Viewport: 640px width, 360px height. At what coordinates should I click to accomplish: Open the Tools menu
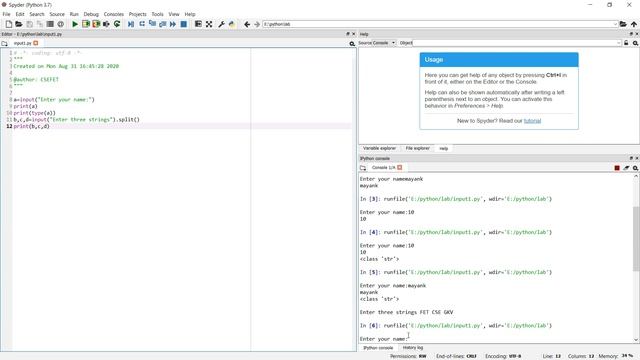[x=158, y=14]
